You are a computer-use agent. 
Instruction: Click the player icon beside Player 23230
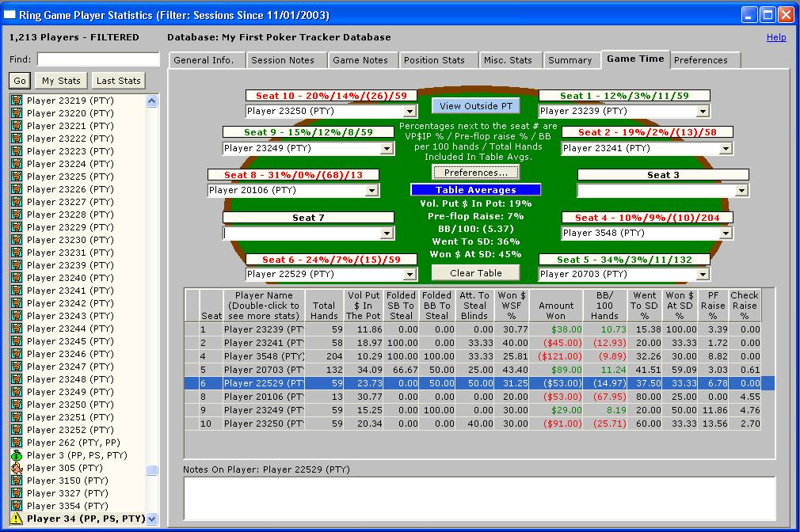[x=16, y=240]
